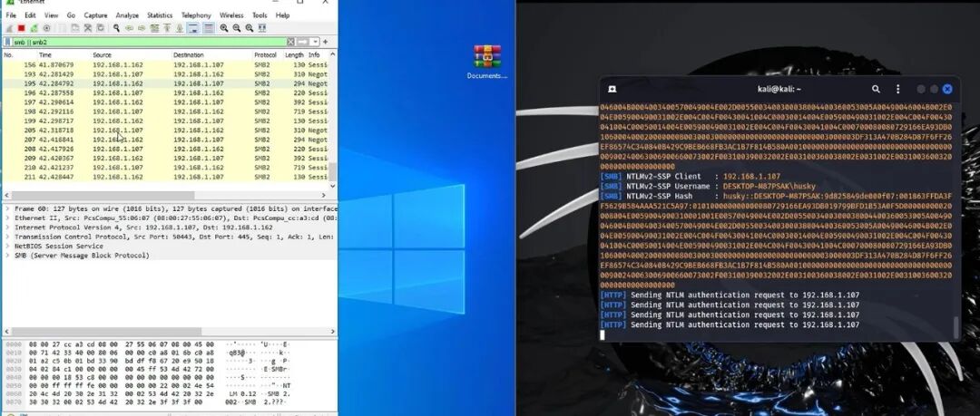Reload the capture file via toolbar icon

100,28
